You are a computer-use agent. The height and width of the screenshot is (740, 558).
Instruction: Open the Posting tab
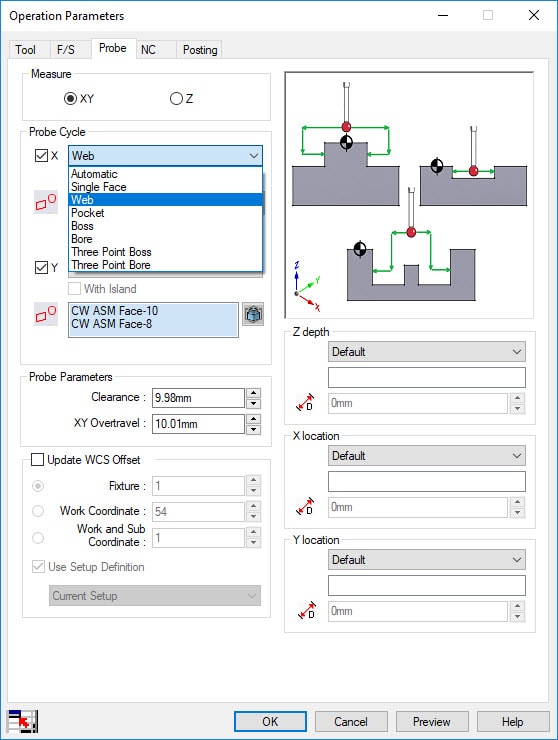point(200,50)
